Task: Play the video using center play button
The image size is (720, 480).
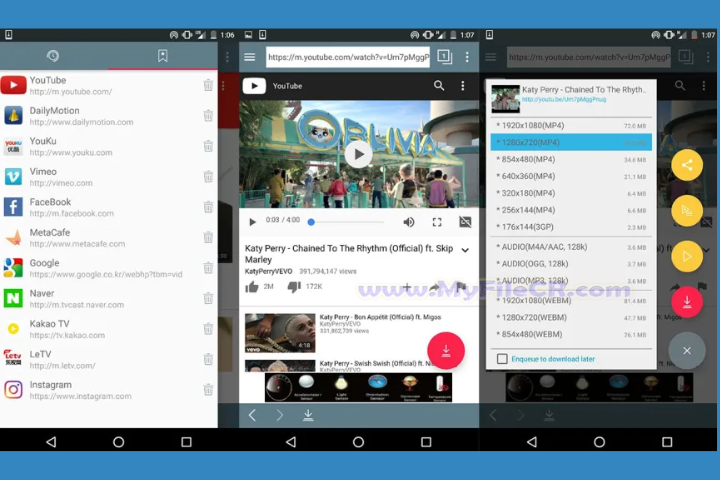Action: point(359,155)
